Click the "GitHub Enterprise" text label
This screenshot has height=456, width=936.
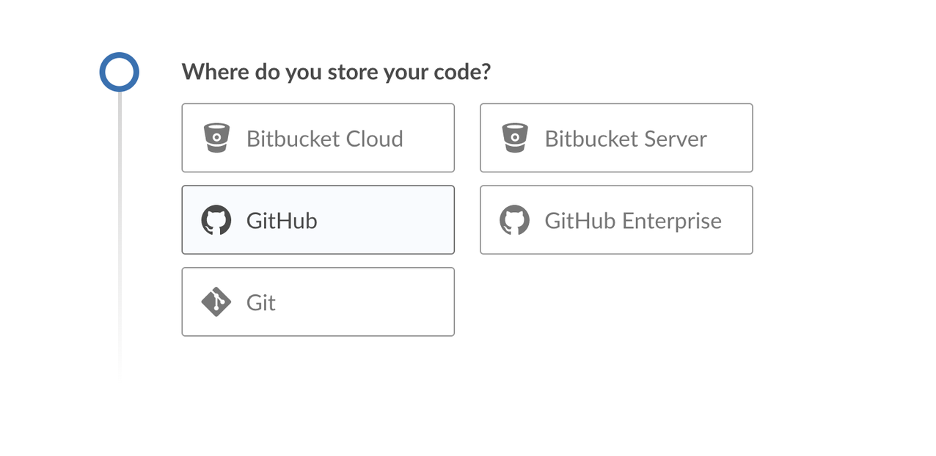633,221
